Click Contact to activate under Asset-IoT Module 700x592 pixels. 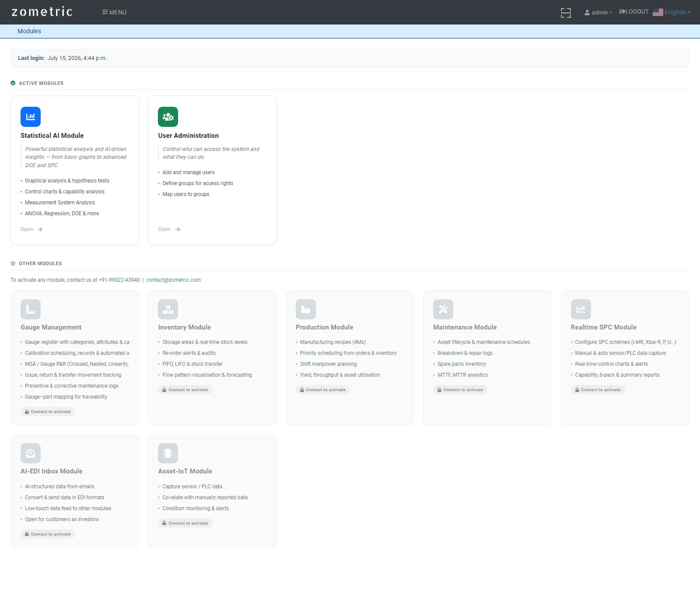185,523
